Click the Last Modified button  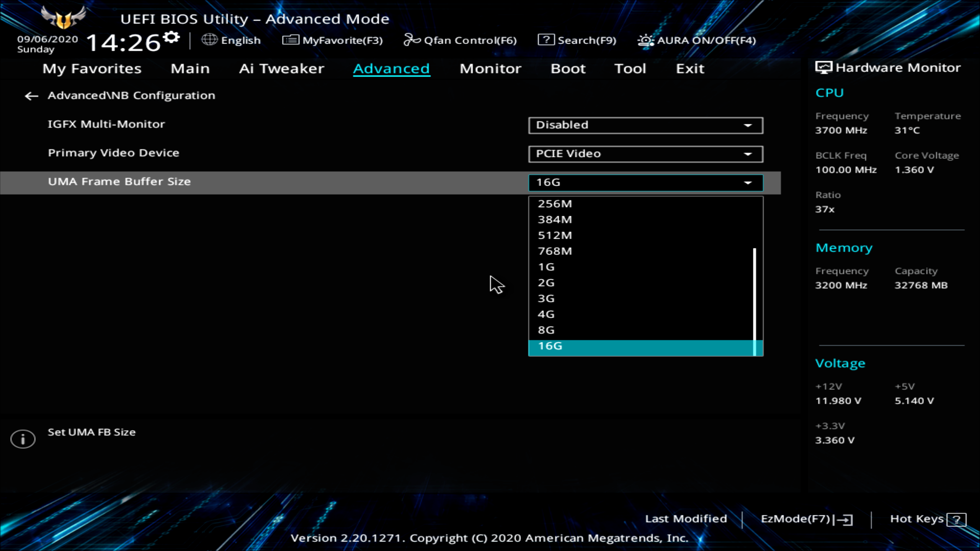(x=686, y=519)
